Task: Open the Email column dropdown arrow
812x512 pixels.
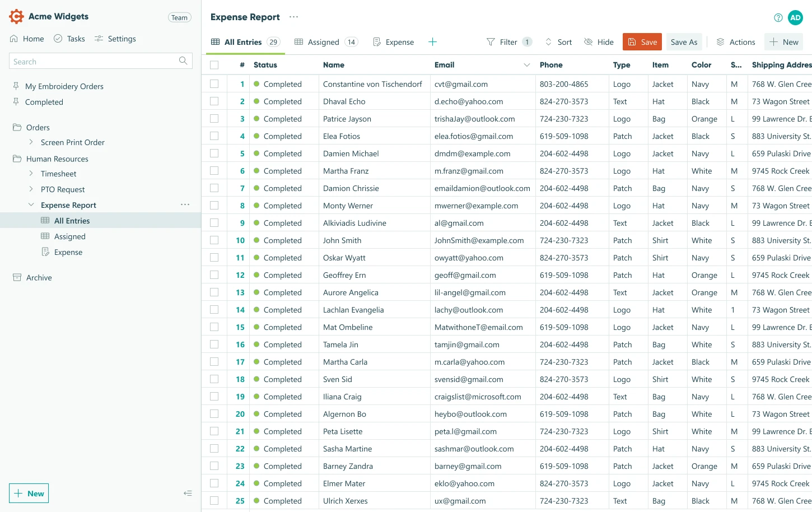Action: (526, 65)
